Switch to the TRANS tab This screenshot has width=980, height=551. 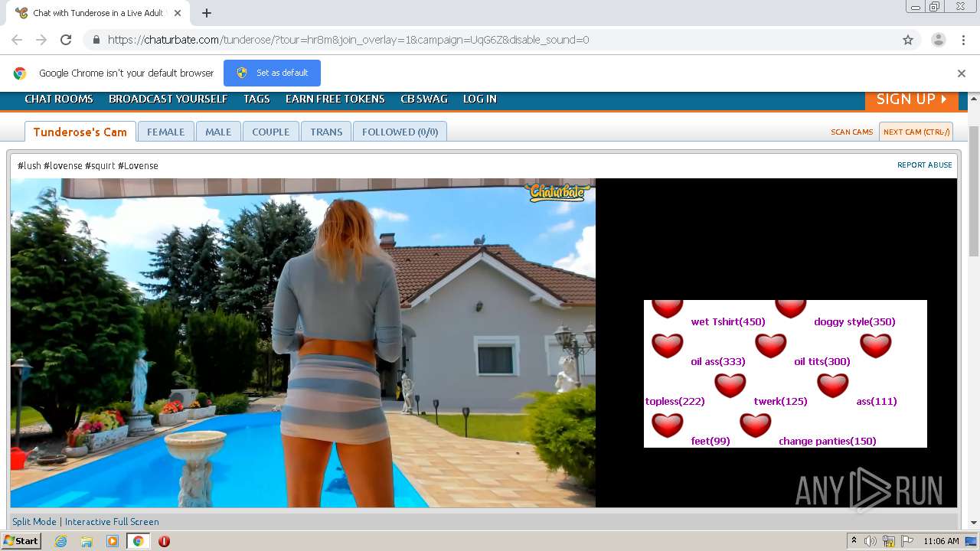click(x=326, y=132)
